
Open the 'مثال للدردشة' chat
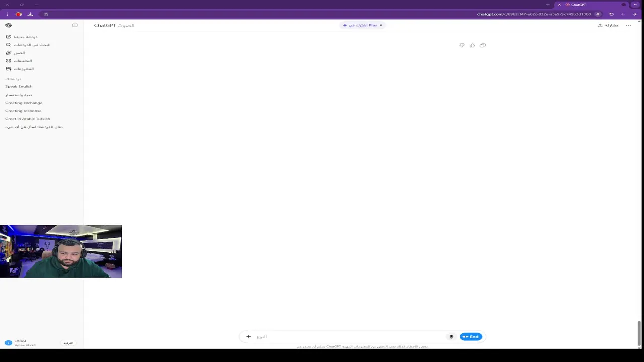coord(34,127)
